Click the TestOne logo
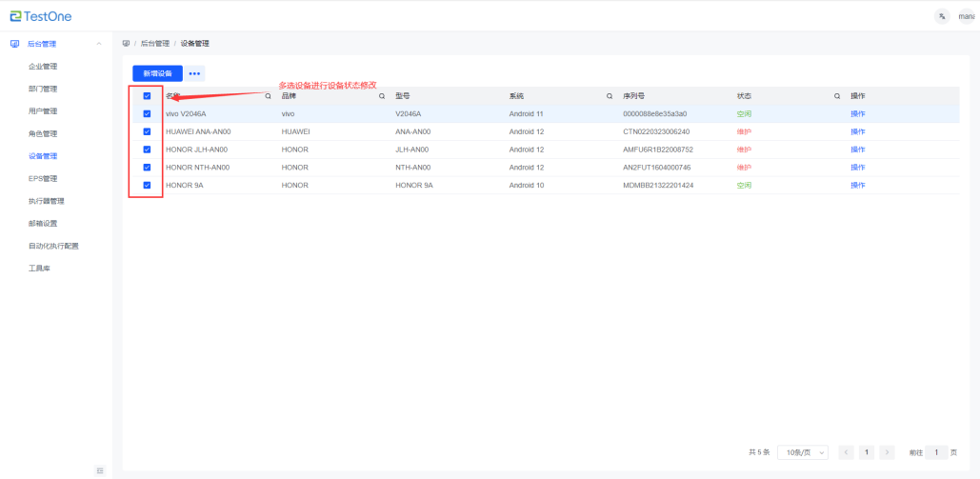The image size is (980, 479). 41,16
